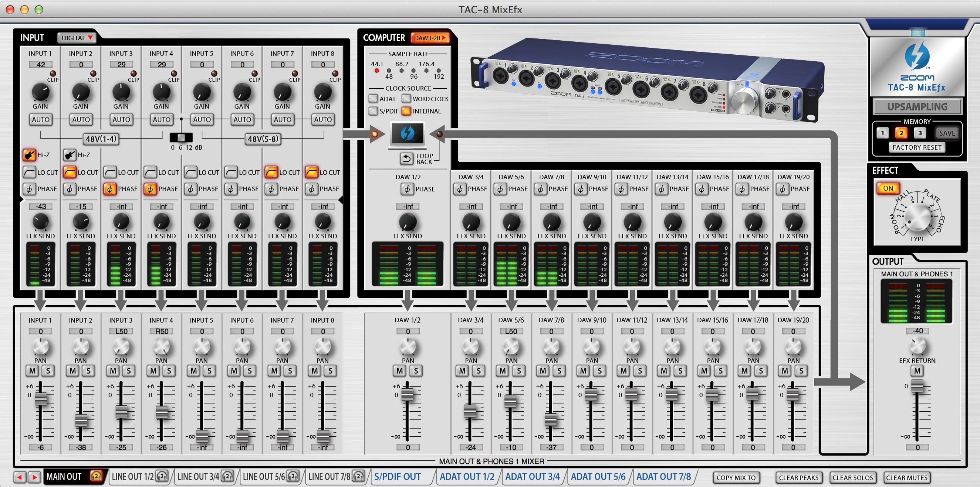Open the LINE OUT 3/4 tab
The height and width of the screenshot is (487, 980).
pyautogui.click(x=198, y=477)
